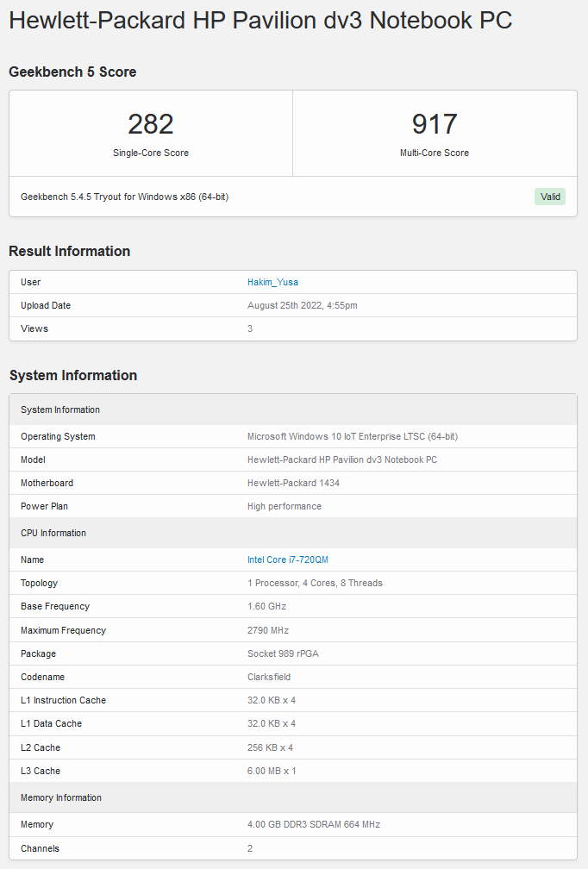The width and height of the screenshot is (588, 869).
Task: Click the L2 Cache label
Action: click(41, 747)
